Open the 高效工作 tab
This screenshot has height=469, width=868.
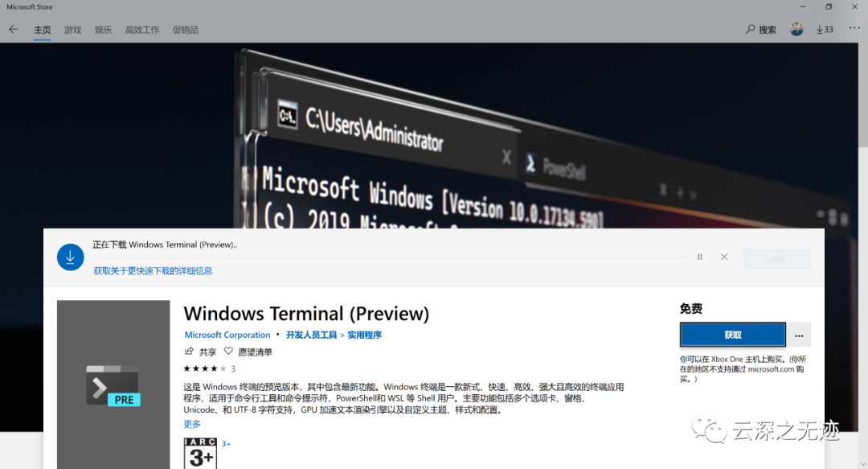(x=142, y=30)
